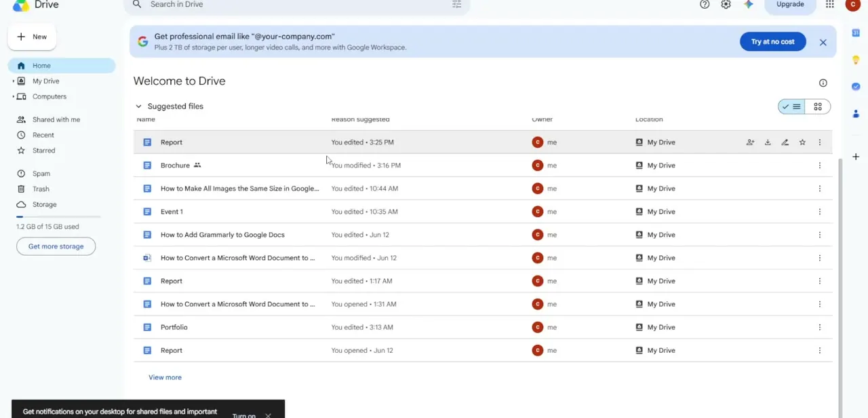The height and width of the screenshot is (418, 868).
Task: Click the View more link
Action: pos(165,377)
